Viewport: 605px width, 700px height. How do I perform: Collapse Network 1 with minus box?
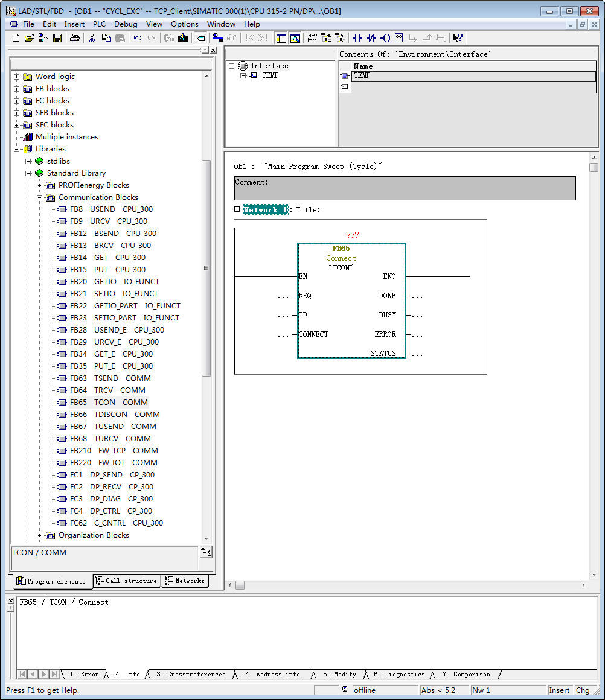(237, 209)
